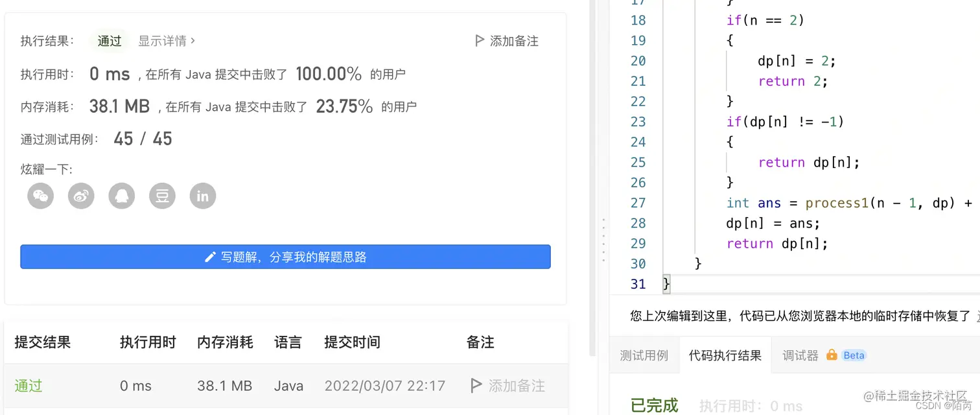Image resolution: width=980 pixels, height=415 pixels.
Task: Switch to the 测试用例 tab
Action: pyautogui.click(x=644, y=355)
